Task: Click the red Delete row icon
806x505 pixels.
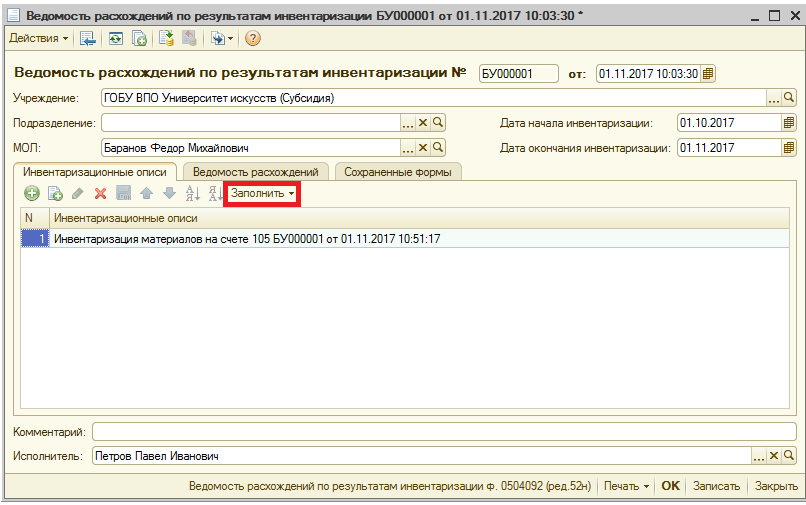Action: 100,193
